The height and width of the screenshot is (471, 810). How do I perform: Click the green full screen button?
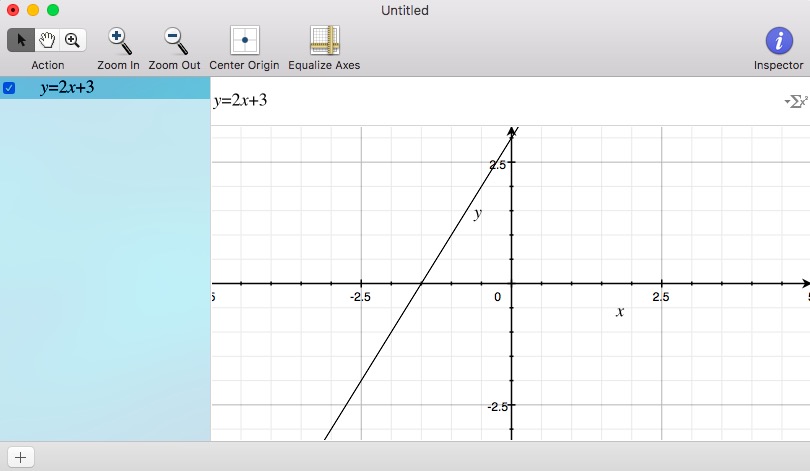(x=53, y=10)
